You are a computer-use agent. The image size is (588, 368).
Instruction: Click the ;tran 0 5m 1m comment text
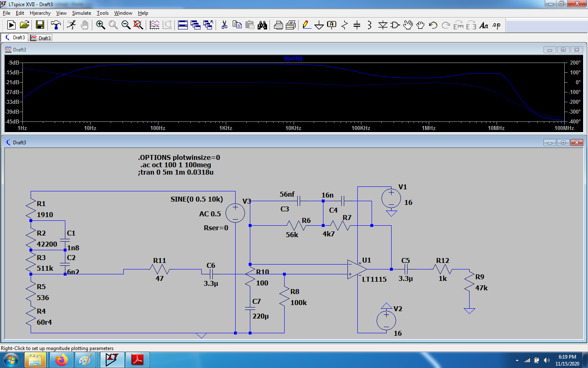click(x=176, y=172)
